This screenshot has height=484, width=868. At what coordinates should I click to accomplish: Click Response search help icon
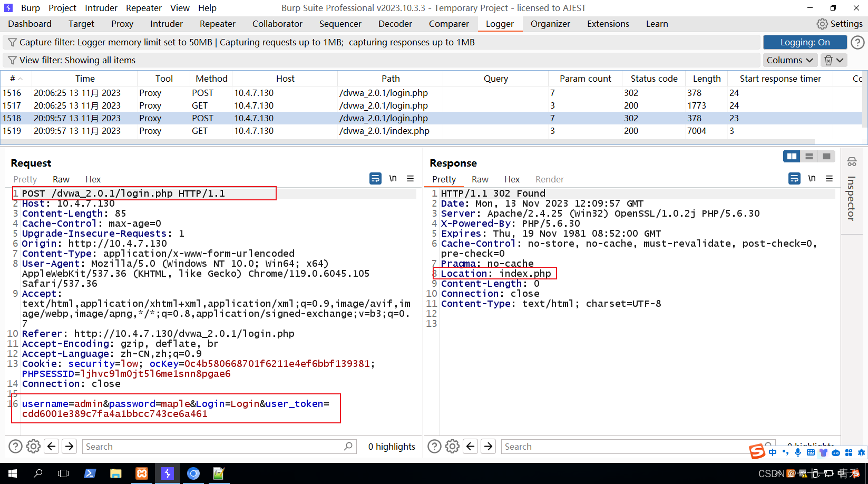[x=434, y=447]
